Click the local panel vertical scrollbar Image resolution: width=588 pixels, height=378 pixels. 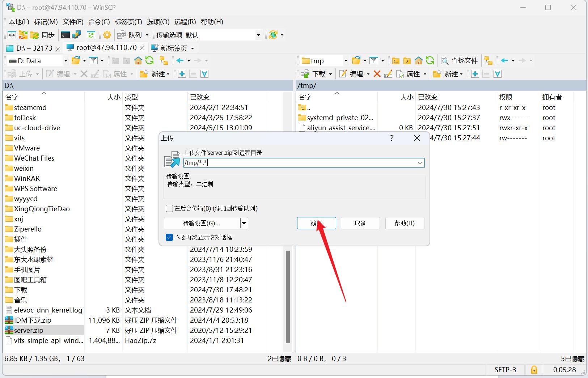click(288, 297)
